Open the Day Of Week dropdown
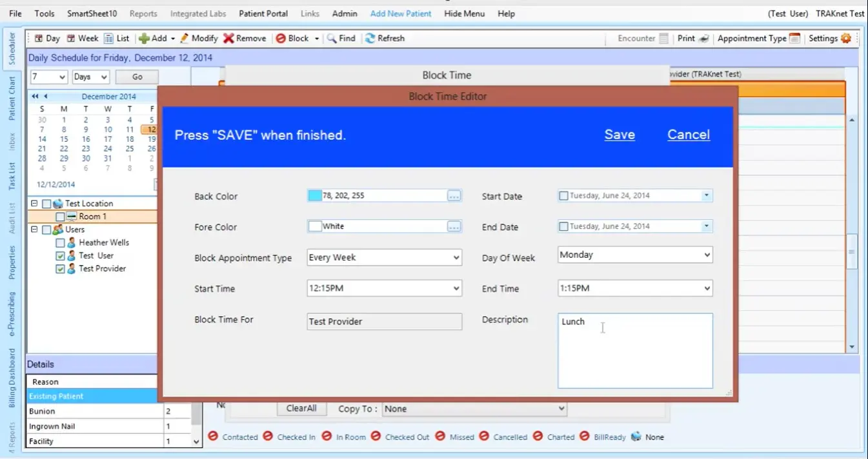 (707, 254)
